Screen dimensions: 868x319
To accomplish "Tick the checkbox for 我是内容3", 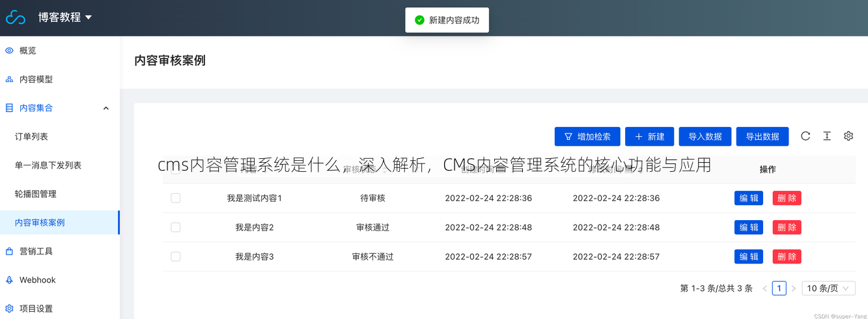I will point(176,257).
